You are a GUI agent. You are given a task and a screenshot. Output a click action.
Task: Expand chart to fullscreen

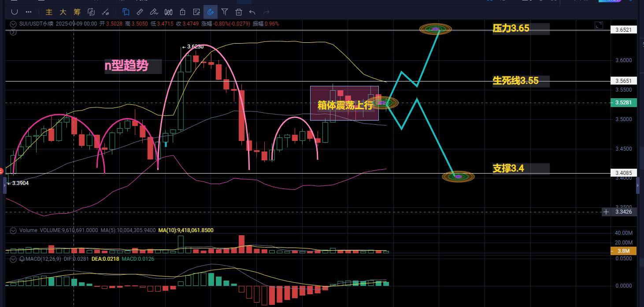coord(598,26)
